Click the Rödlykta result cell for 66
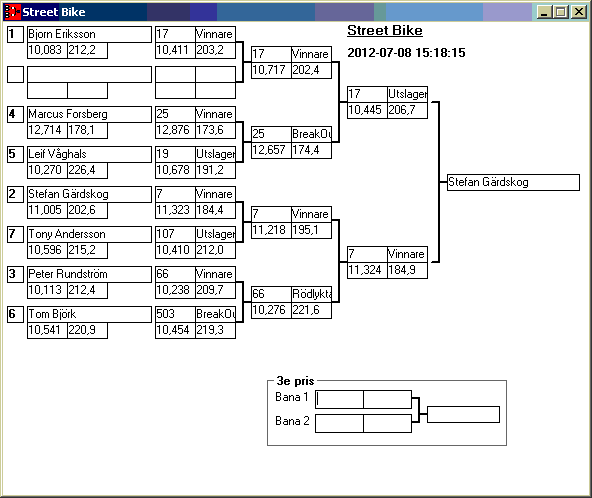This screenshot has width=592, height=498. point(311,294)
